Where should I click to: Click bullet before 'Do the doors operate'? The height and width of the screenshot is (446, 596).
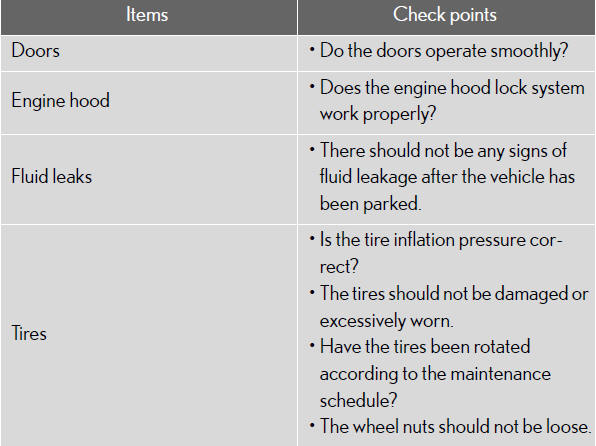[x=312, y=49]
